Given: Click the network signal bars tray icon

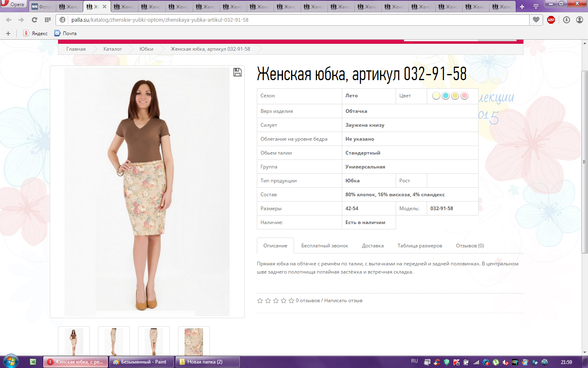Looking at the screenshot, I should 476,362.
